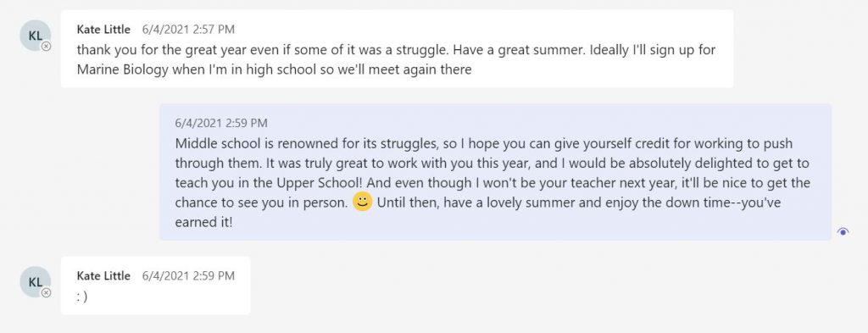Click "earned it!" at the end of the reply
Viewport: 868px width, 333px height.
[203, 222]
